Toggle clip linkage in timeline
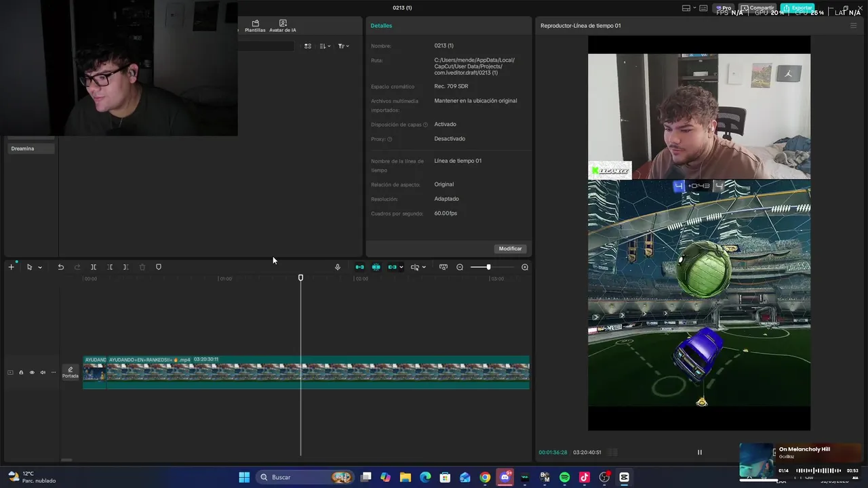This screenshot has height=488, width=868. (x=392, y=267)
